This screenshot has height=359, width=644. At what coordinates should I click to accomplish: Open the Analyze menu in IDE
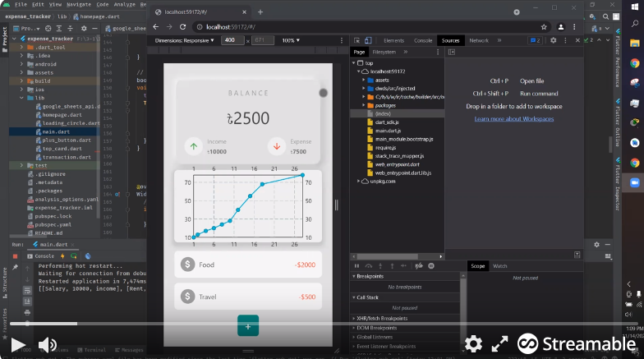124,5
